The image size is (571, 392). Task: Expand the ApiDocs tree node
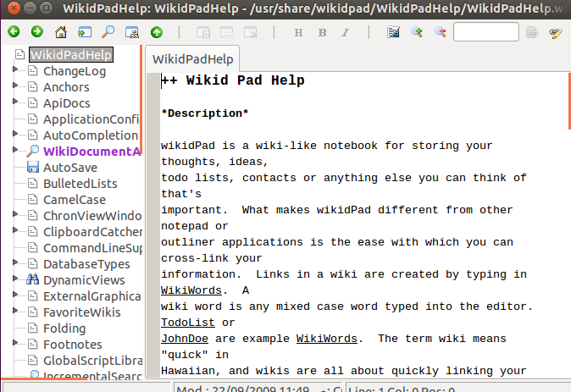(x=15, y=102)
